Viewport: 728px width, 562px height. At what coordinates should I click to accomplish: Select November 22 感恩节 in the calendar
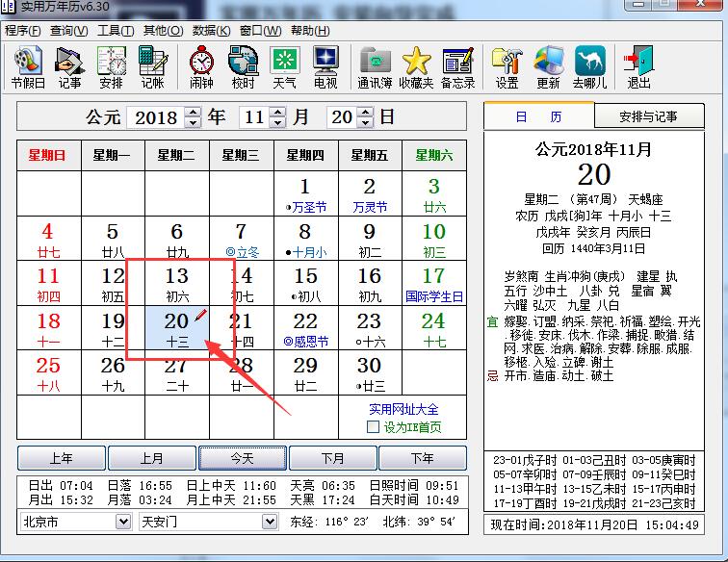[305, 328]
